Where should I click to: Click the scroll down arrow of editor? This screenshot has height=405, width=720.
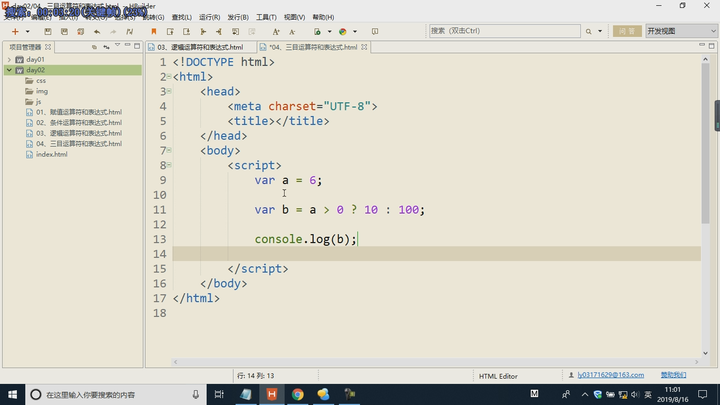[705, 353]
